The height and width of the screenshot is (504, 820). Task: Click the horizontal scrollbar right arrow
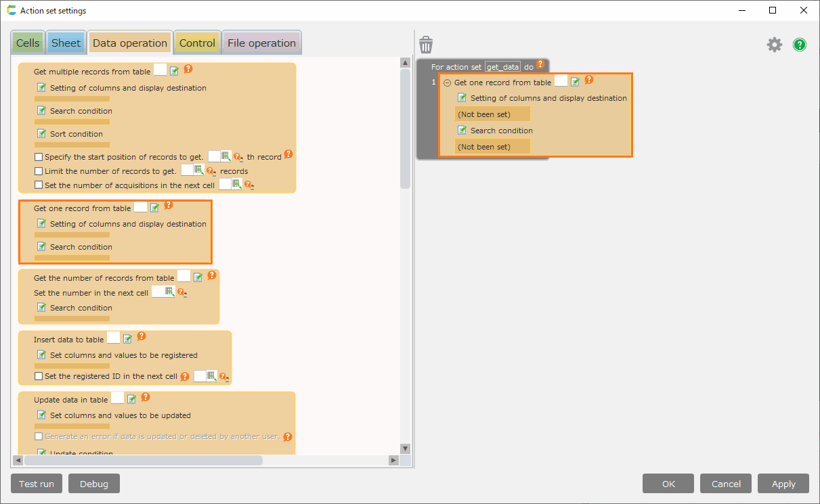pyautogui.click(x=393, y=460)
